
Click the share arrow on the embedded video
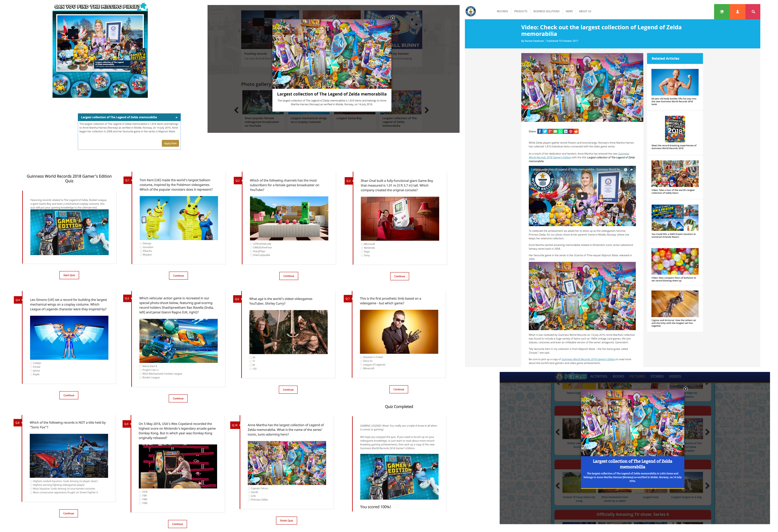coord(631,170)
